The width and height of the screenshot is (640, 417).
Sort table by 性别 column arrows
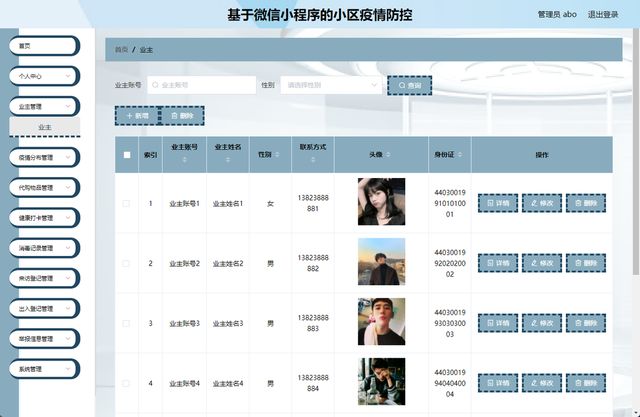pos(277,155)
